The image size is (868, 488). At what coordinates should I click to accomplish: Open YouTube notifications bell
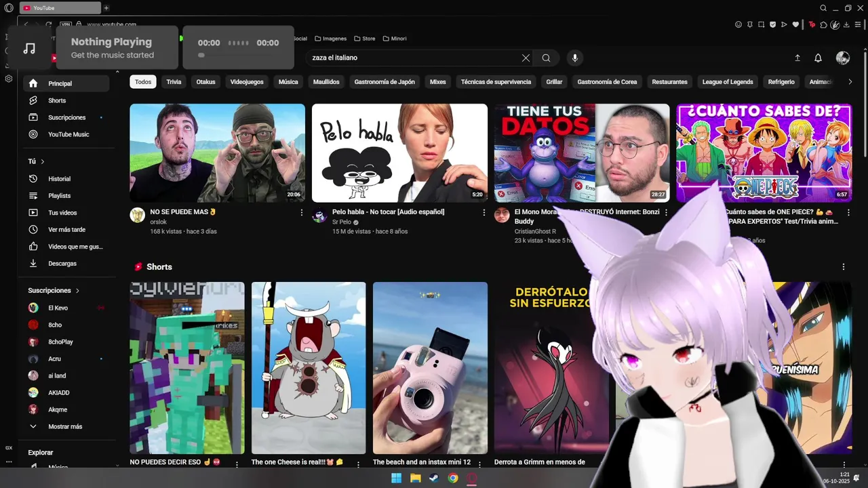[x=818, y=58]
